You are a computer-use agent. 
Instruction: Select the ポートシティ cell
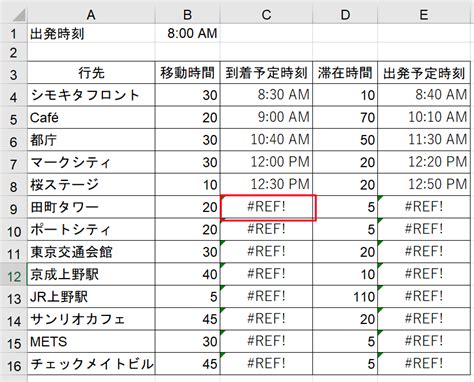[91, 230]
